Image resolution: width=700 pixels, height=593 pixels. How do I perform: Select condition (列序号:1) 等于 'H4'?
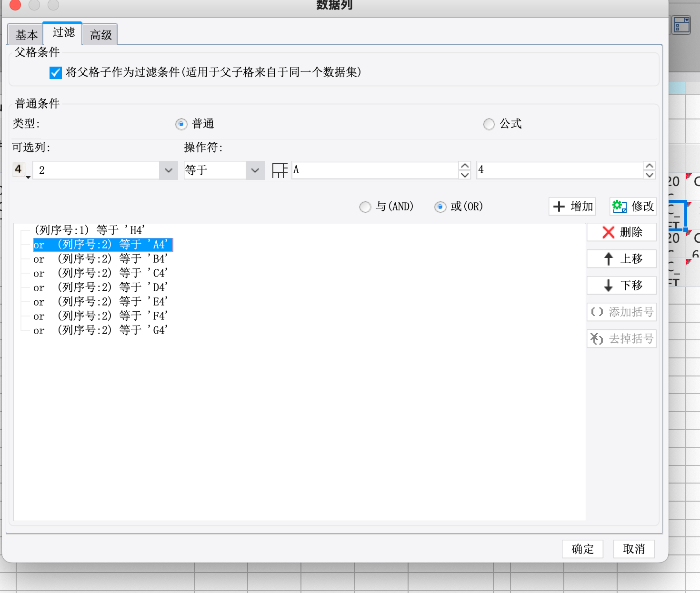pyautogui.click(x=90, y=230)
